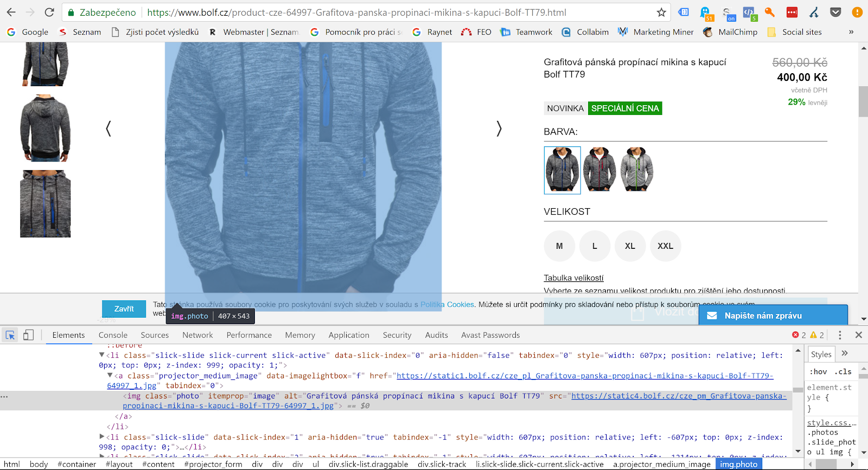The height and width of the screenshot is (470, 868).
Task: Select the red-zipper hoodie color swatch
Action: pyautogui.click(x=599, y=170)
